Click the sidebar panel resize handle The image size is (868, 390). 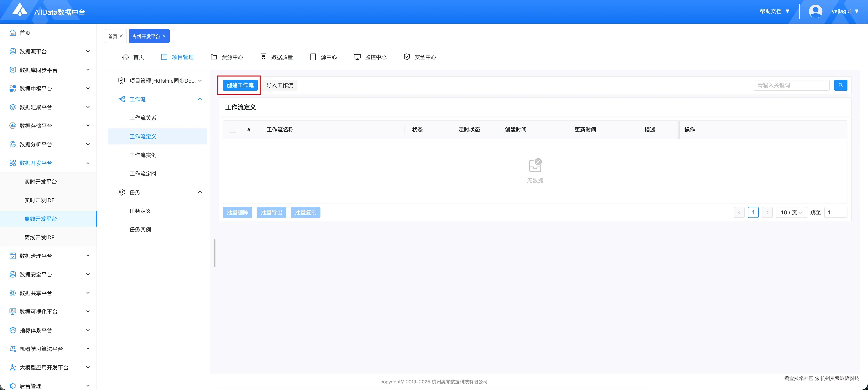215,253
